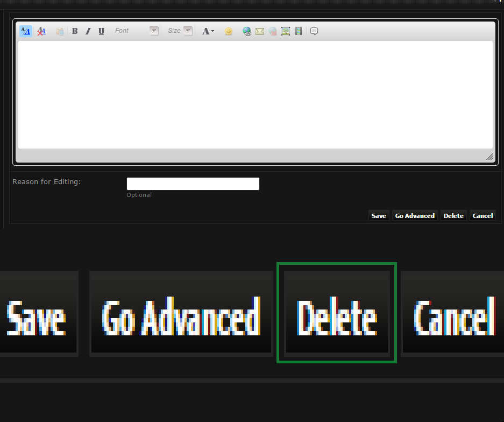Image resolution: width=504 pixels, height=422 pixels.
Task: Click the Insert Email Link envelope icon
Action: [260, 31]
